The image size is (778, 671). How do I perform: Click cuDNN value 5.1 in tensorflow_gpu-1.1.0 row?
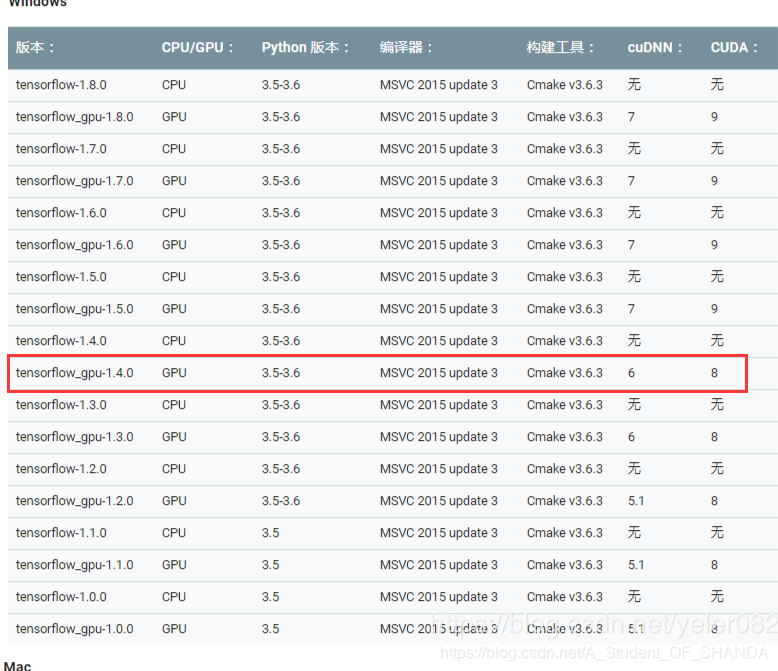click(636, 565)
